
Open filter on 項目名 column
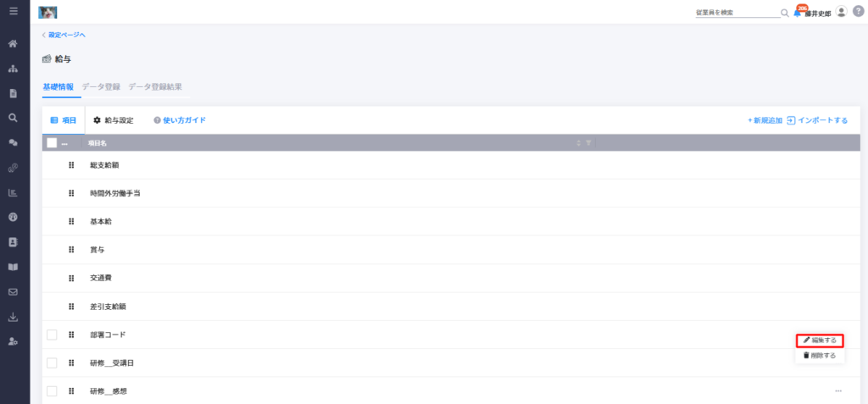[588, 143]
